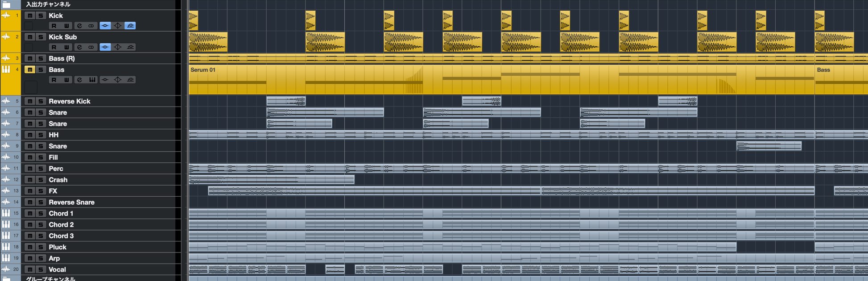The image size is (868, 281).
Task: Select the Perc track name
Action: click(56, 169)
